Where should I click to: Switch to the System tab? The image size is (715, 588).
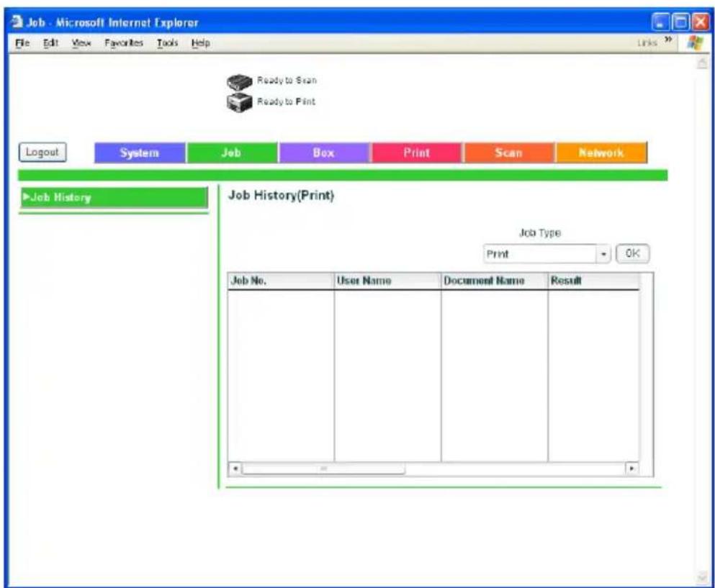click(140, 153)
